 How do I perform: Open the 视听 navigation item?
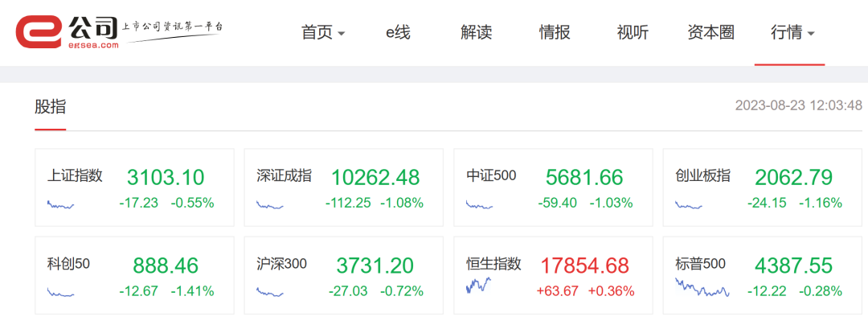pos(633,32)
